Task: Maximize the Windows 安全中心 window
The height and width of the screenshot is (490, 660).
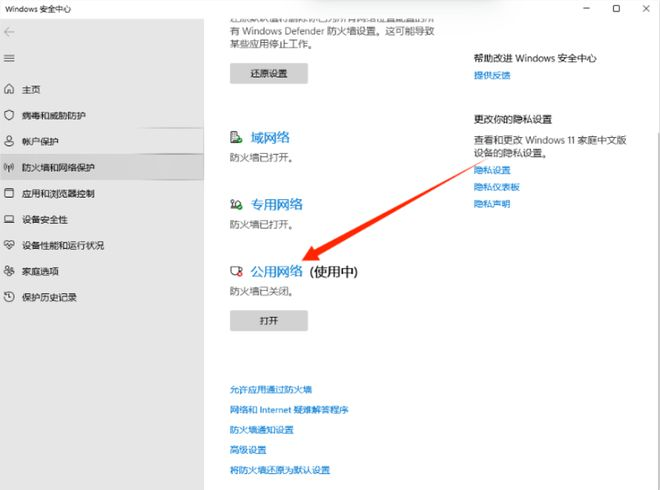Action: (616, 8)
